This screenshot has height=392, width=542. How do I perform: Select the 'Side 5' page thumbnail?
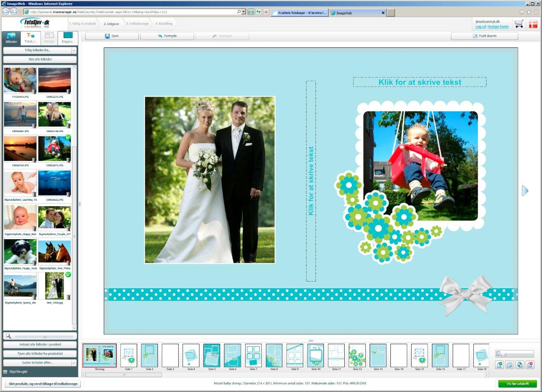212,356
